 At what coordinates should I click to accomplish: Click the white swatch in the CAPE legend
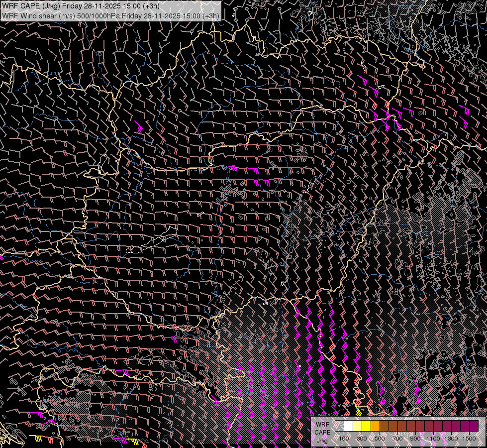(x=348, y=426)
